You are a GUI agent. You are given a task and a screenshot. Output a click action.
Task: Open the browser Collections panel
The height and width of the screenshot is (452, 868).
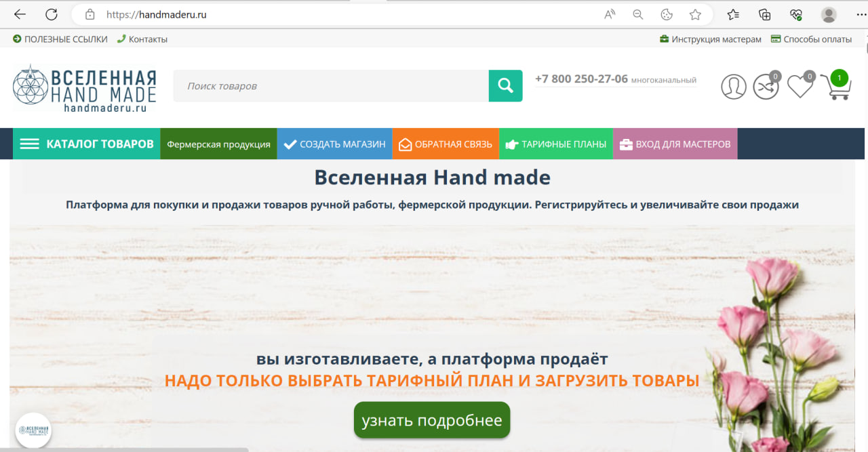point(765,14)
